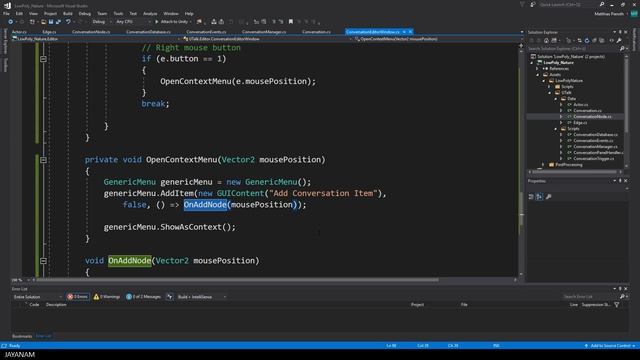
Task: Click the Properties wrench in Solution Explorer toolbar
Action: coord(619,40)
